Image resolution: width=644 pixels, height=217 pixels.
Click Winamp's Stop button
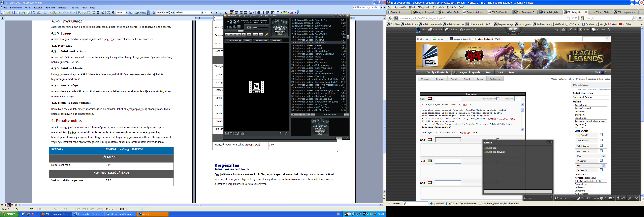point(239,35)
